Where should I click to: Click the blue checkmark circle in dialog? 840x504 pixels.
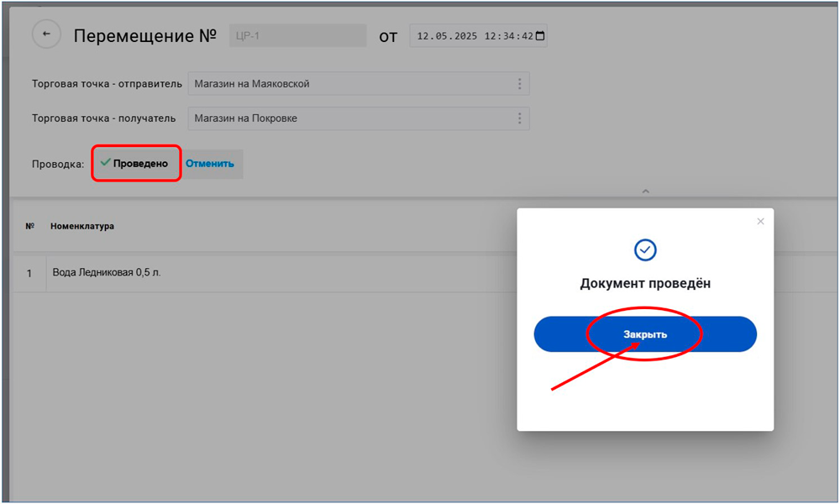tap(645, 249)
